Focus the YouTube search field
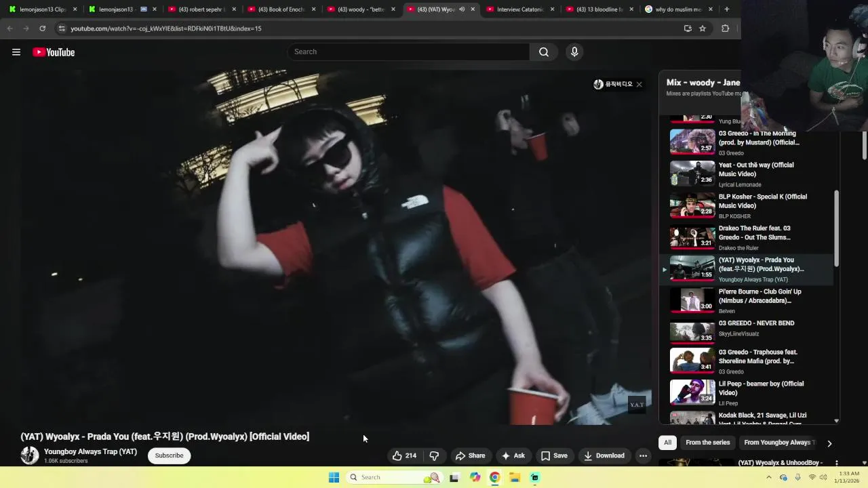Image resolution: width=868 pixels, height=488 pixels. (x=409, y=52)
